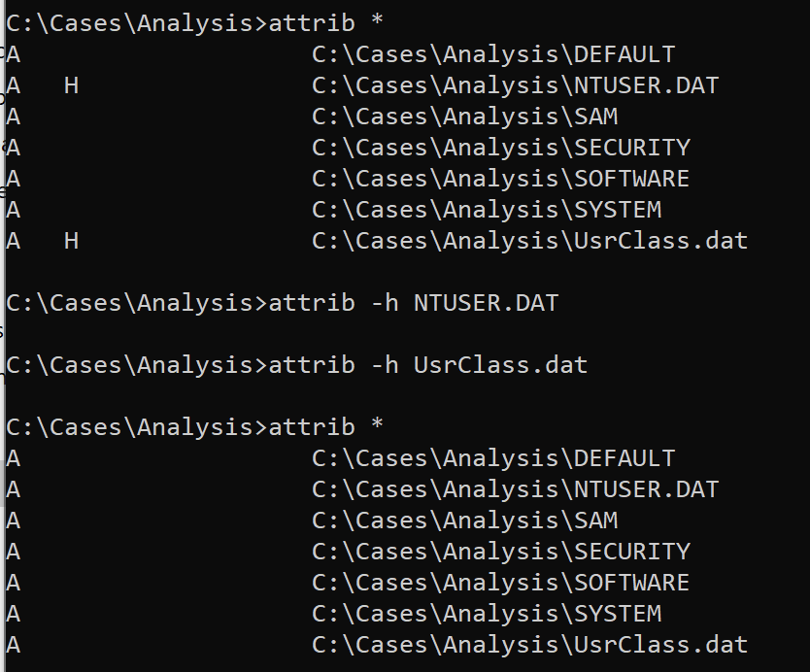Click the UsrClass.dat path in first listing

tap(529, 241)
